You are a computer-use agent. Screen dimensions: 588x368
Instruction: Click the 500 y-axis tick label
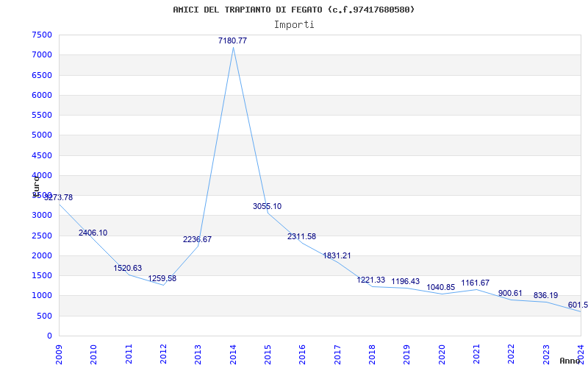[x=45, y=316]
